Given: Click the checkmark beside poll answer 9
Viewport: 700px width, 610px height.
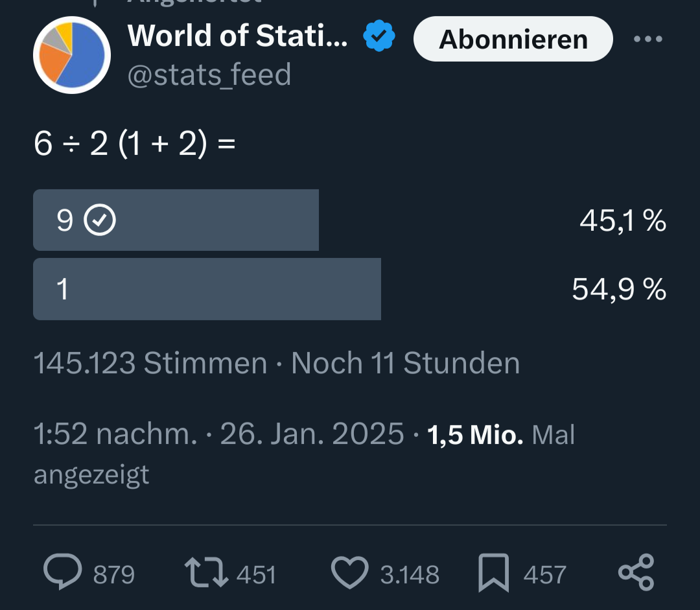Looking at the screenshot, I should click(100, 221).
